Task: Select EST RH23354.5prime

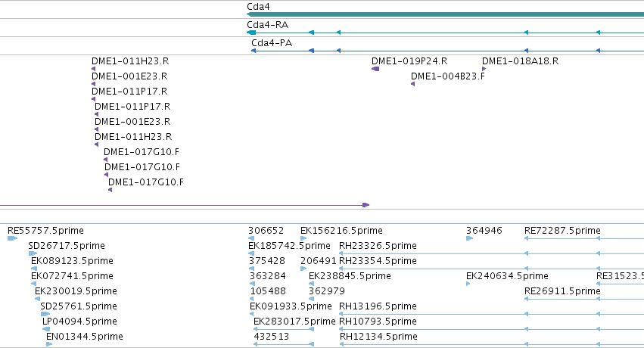Action: 378,261
